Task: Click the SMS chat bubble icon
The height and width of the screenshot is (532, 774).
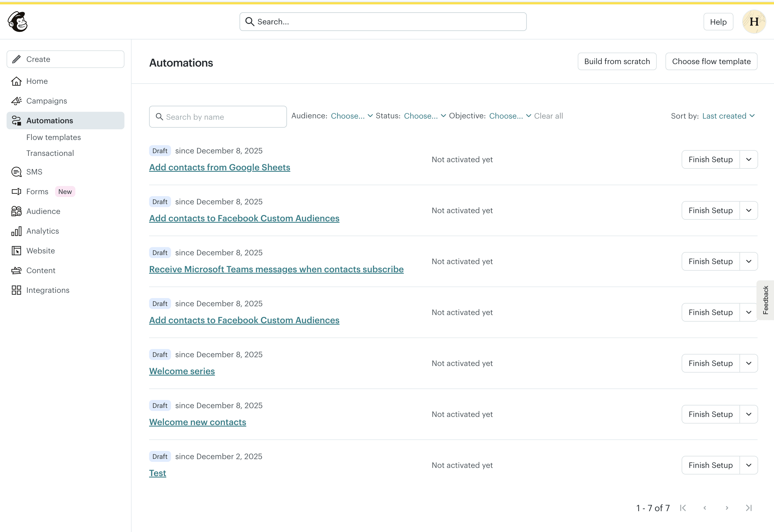Action: point(16,172)
